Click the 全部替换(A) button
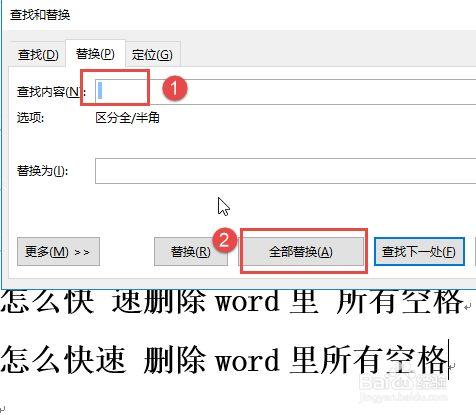Viewport: 476px width, 415px height. (301, 252)
